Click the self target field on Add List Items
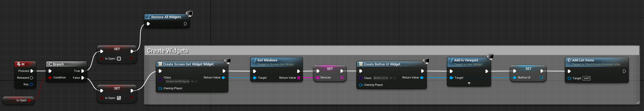The height and width of the screenshot is (111, 644). click(586, 78)
